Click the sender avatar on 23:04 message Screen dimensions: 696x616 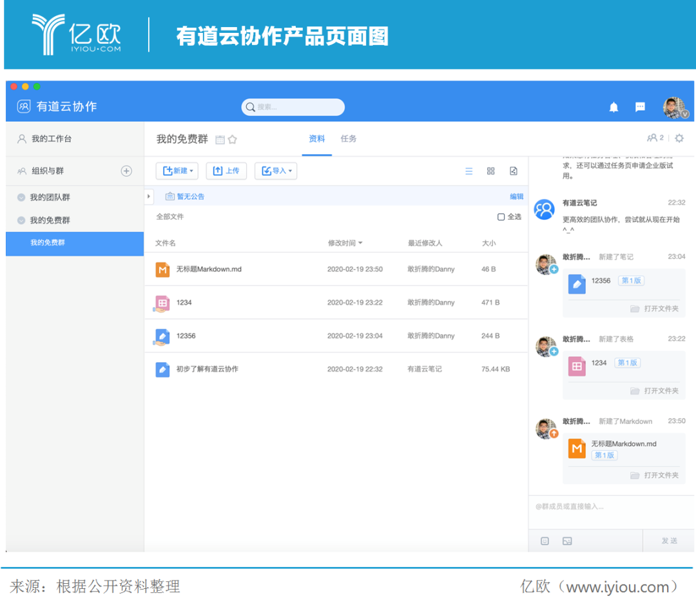[x=546, y=265]
